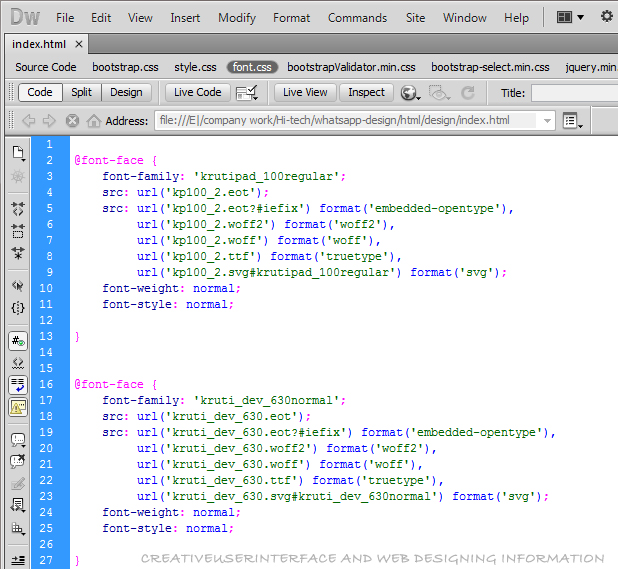618x569 pixels.
Task: Click Wrap Tag pencil icon
Action: (x=18, y=483)
